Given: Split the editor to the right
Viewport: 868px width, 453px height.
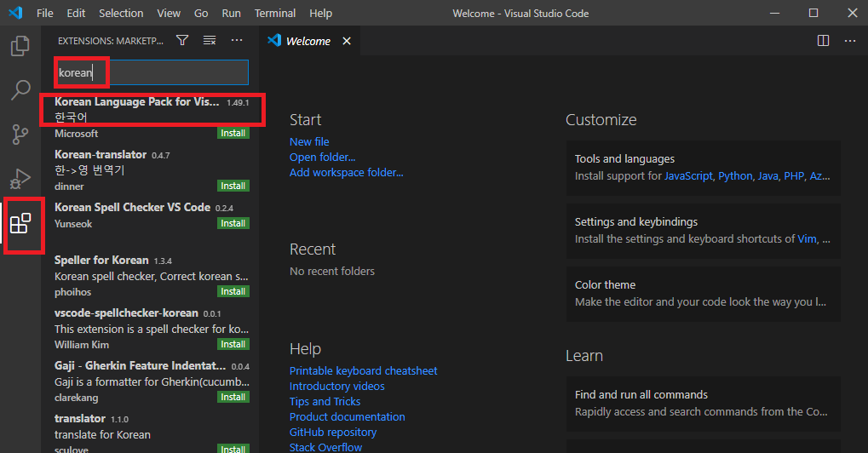Looking at the screenshot, I should pyautogui.click(x=823, y=40).
